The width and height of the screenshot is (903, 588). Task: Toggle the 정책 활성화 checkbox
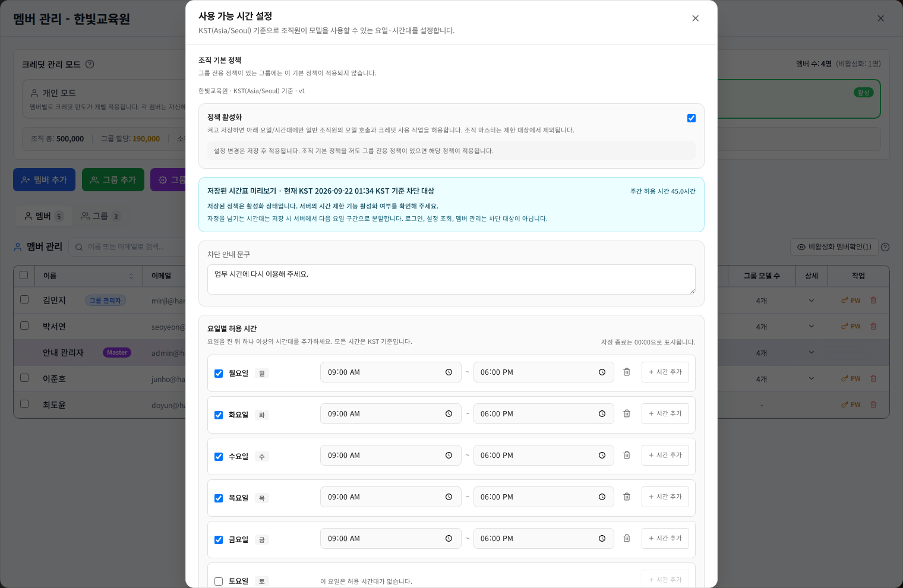(x=692, y=118)
